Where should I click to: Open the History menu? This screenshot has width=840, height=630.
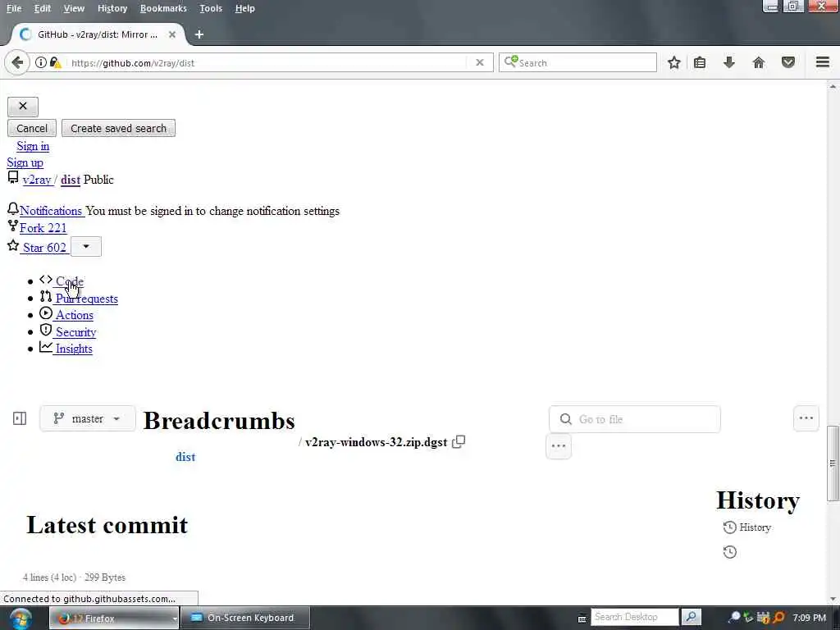(112, 8)
